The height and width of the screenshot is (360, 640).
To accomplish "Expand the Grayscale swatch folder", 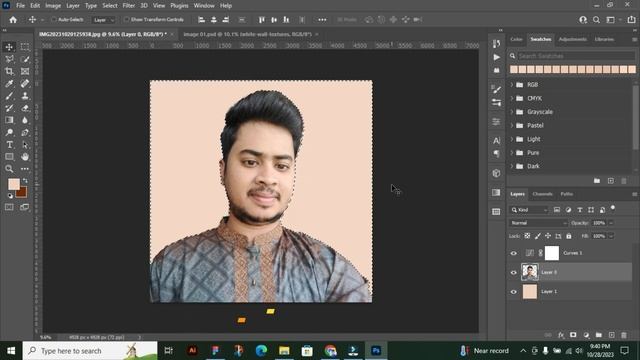I will click(512, 112).
